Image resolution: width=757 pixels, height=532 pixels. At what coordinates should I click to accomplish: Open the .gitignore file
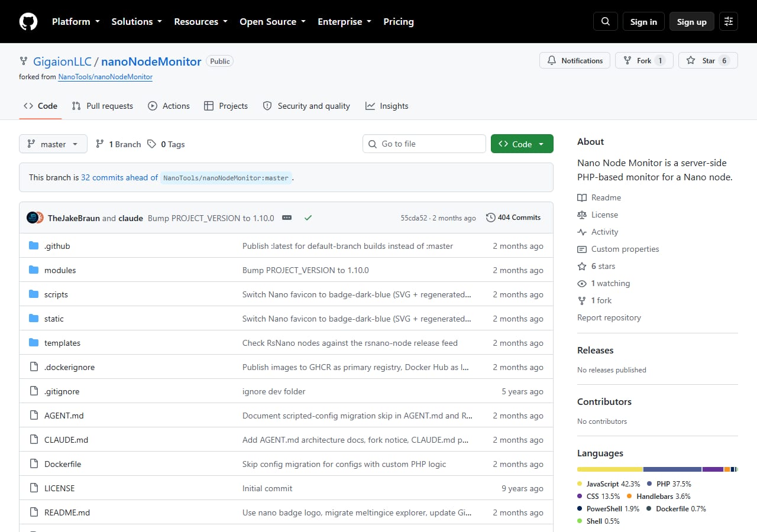click(x=62, y=391)
